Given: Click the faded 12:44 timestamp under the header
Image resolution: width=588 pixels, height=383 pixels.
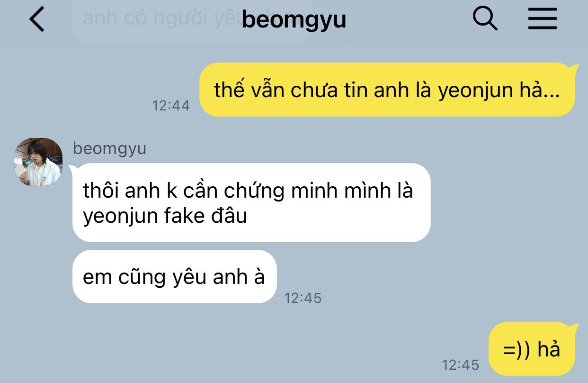Looking at the screenshot, I should [339, 38].
